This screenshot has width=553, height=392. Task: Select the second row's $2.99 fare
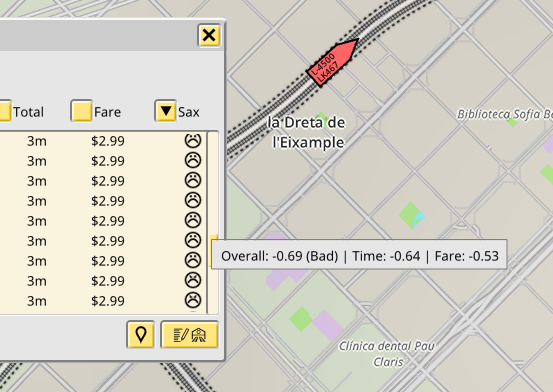point(108,161)
